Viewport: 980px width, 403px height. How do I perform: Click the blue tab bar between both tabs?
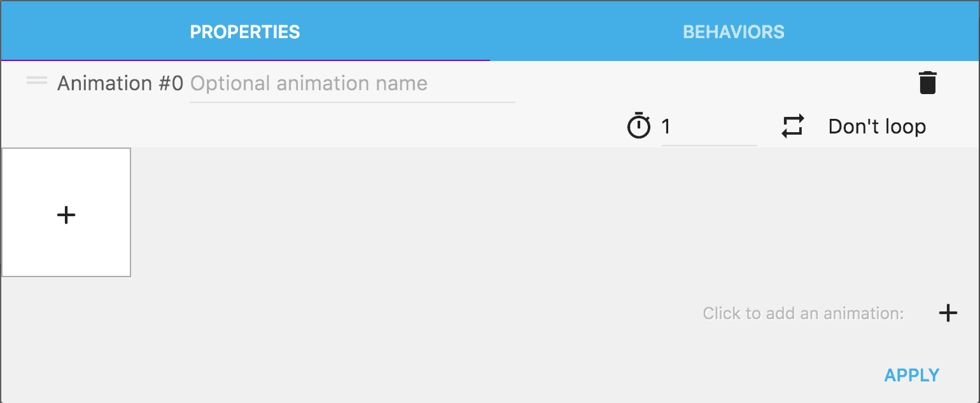coord(490,32)
